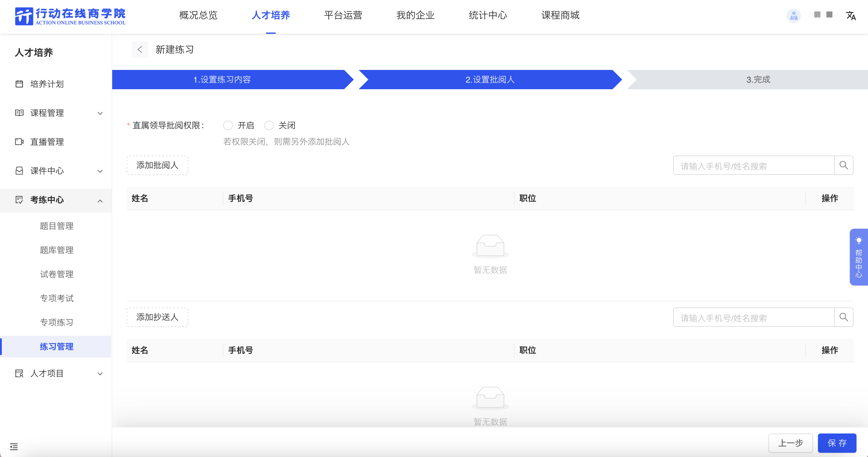Click the search icon for 批阅人 list
The height and width of the screenshot is (457, 868).
844,165
